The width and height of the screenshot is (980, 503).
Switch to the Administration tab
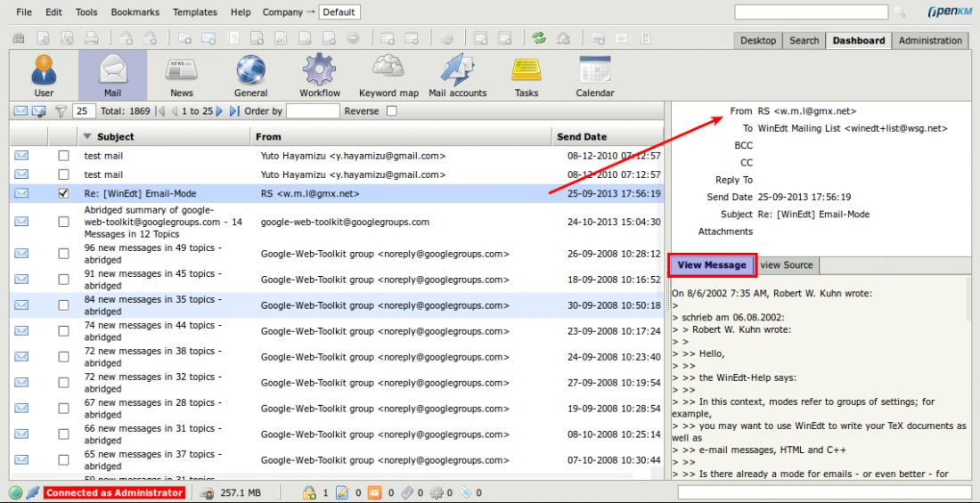tap(930, 41)
